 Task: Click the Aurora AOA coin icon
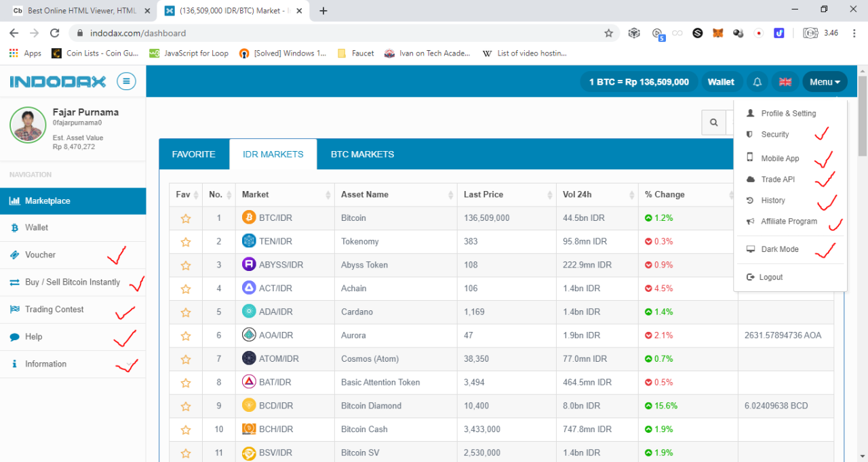click(249, 335)
